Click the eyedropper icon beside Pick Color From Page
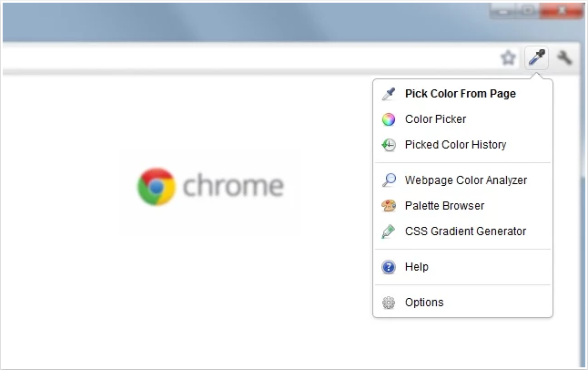Screen dimensions: 588x370 [389, 94]
